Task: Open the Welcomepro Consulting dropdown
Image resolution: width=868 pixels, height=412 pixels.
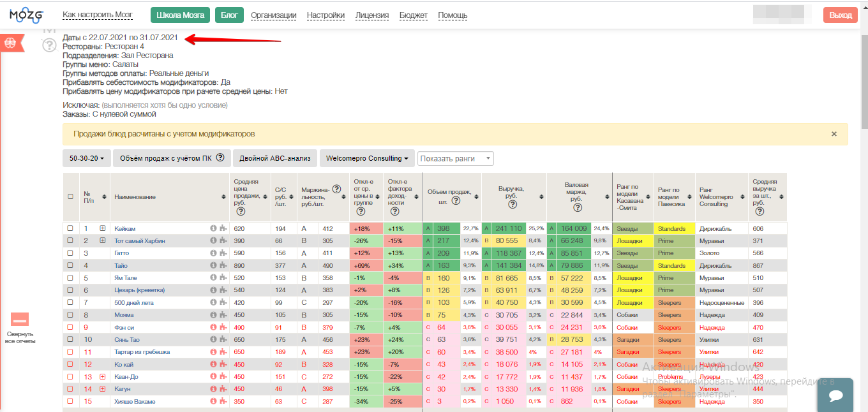Action: tap(366, 158)
